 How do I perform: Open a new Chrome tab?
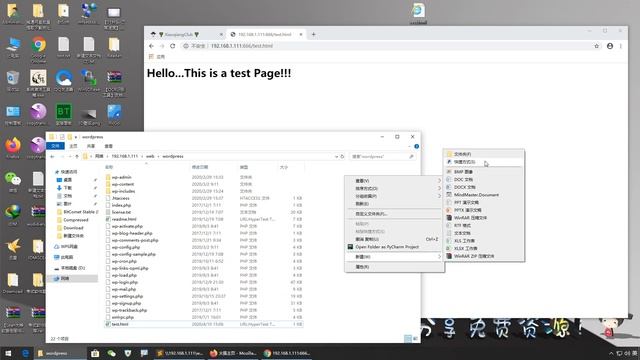(x=313, y=34)
